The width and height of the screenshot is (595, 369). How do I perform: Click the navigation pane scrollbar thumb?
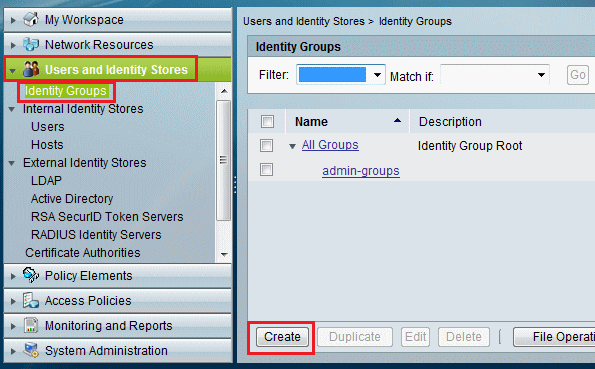point(224,160)
